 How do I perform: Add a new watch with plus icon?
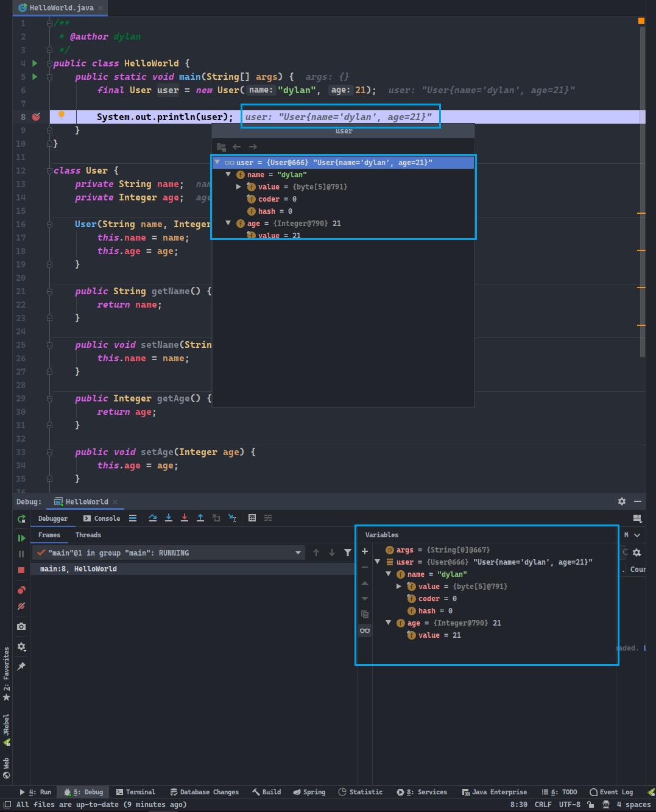coord(365,551)
